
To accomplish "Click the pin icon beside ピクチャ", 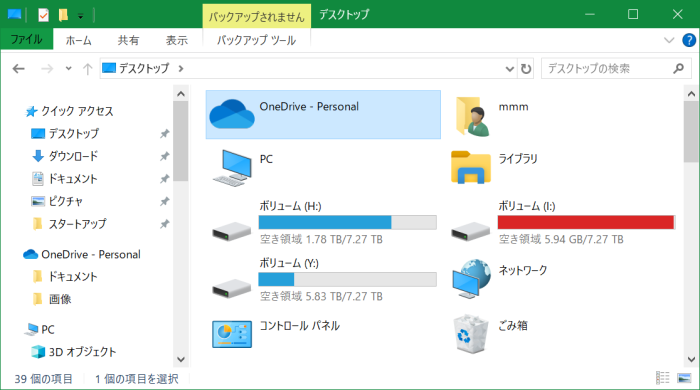I will tap(165, 201).
